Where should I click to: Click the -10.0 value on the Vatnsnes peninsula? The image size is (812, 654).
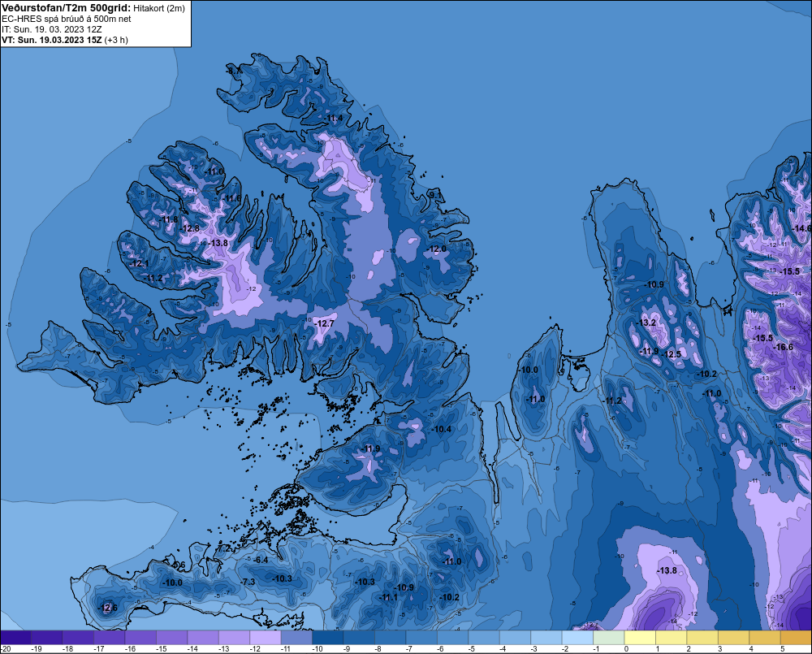pos(529,370)
